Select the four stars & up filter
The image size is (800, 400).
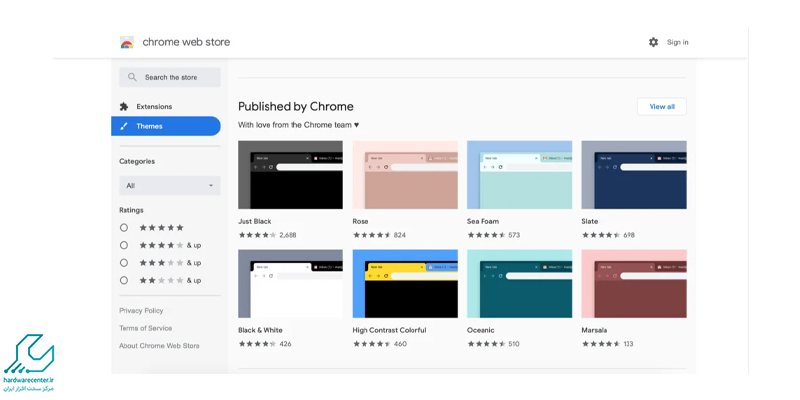tap(123, 245)
